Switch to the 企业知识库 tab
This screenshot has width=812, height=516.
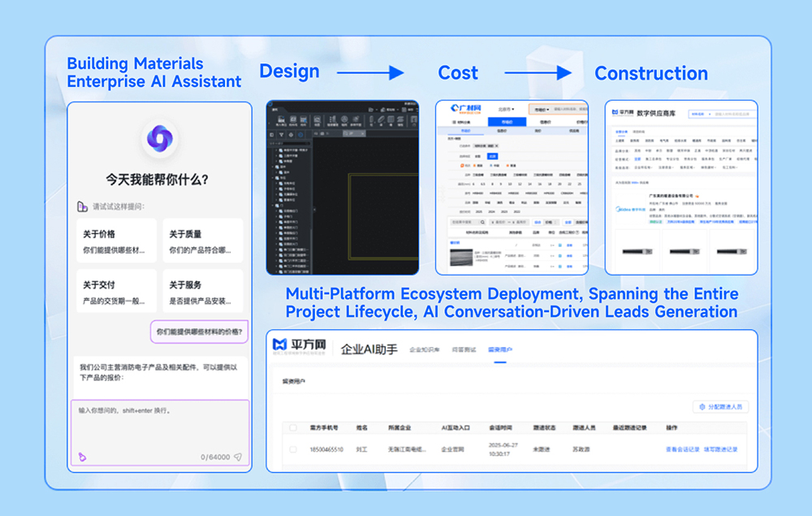[x=425, y=349]
